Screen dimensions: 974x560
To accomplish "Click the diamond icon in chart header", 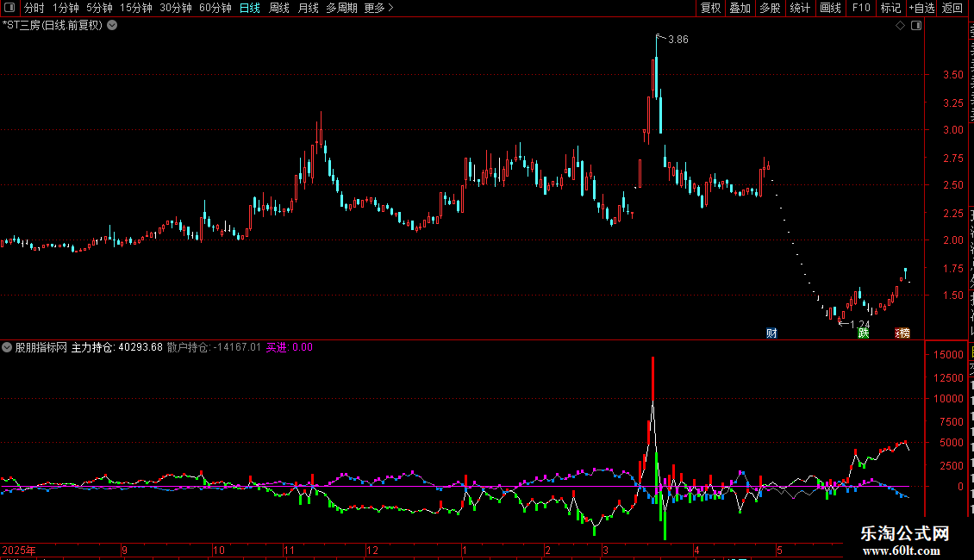I will coord(900,26).
